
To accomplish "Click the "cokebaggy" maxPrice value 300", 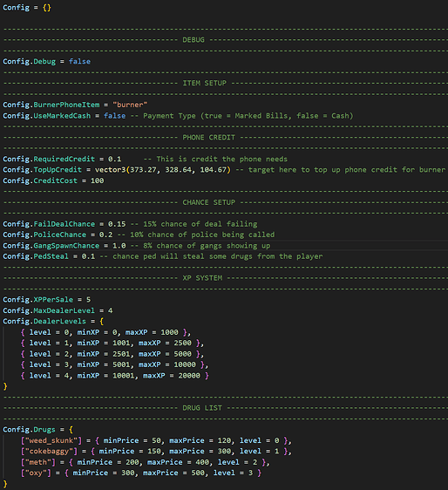I will click(224, 452).
